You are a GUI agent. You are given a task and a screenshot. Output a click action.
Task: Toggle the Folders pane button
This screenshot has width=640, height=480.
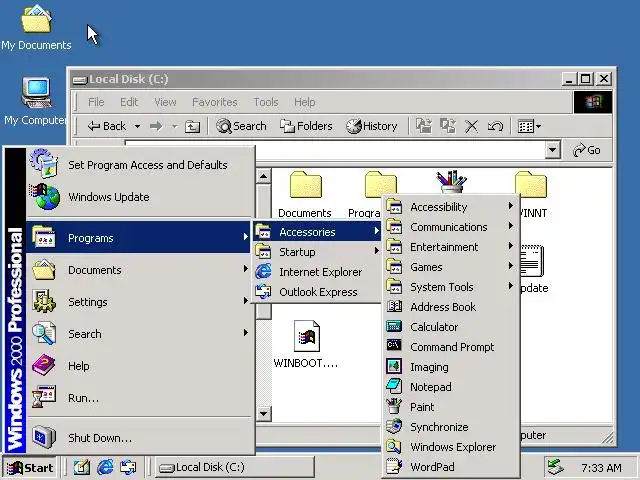(306, 126)
